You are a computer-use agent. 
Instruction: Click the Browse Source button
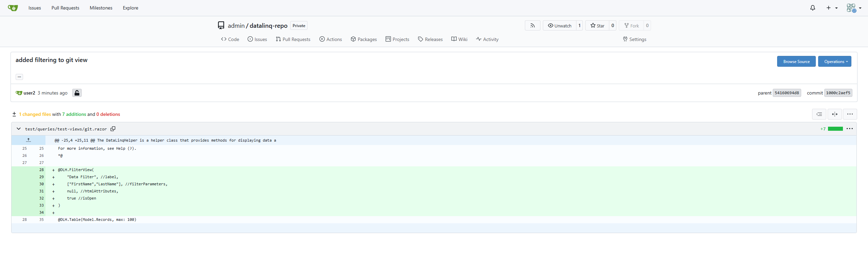click(x=796, y=61)
